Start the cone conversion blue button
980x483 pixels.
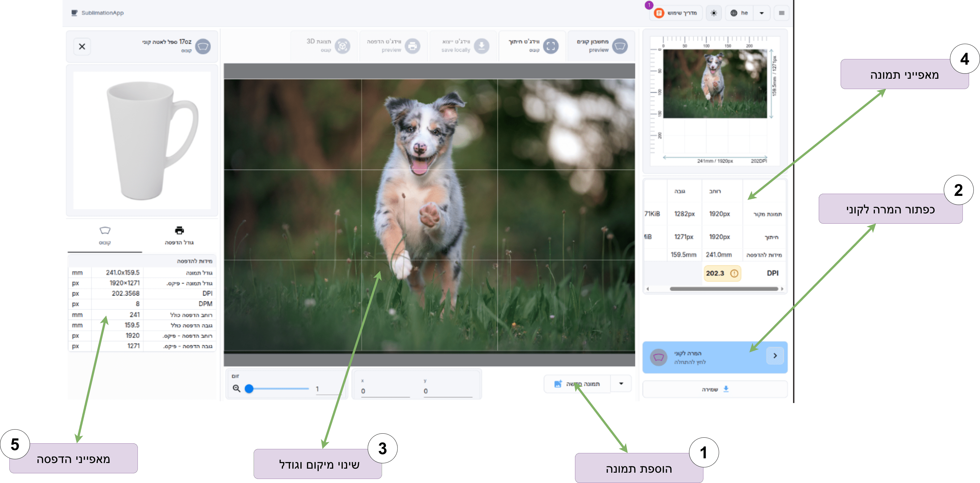714,357
